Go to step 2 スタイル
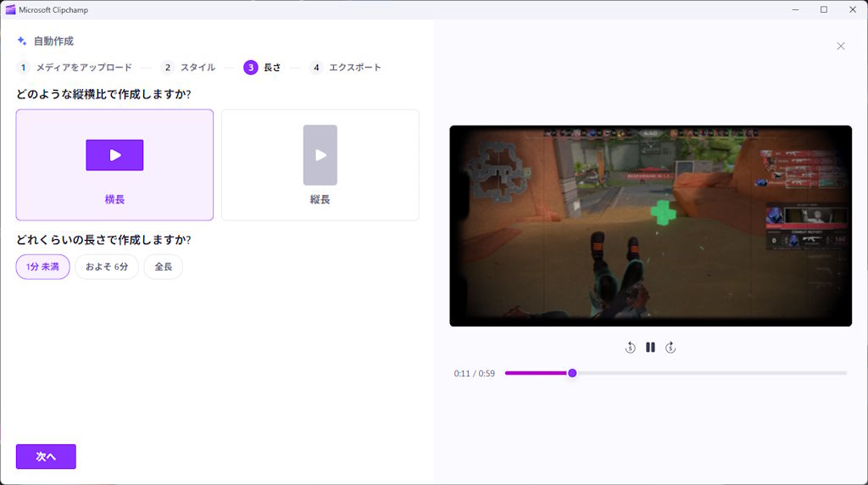 click(x=188, y=68)
